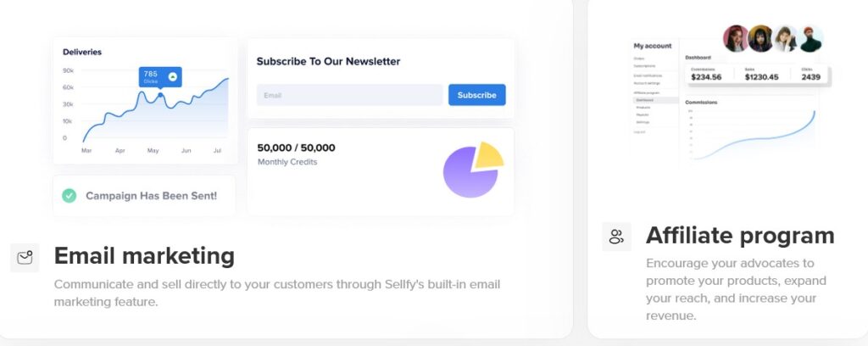This screenshot has width=868, height=346.
Task: Click the third avatar of woman in white
Action: (x=786, y=38)
